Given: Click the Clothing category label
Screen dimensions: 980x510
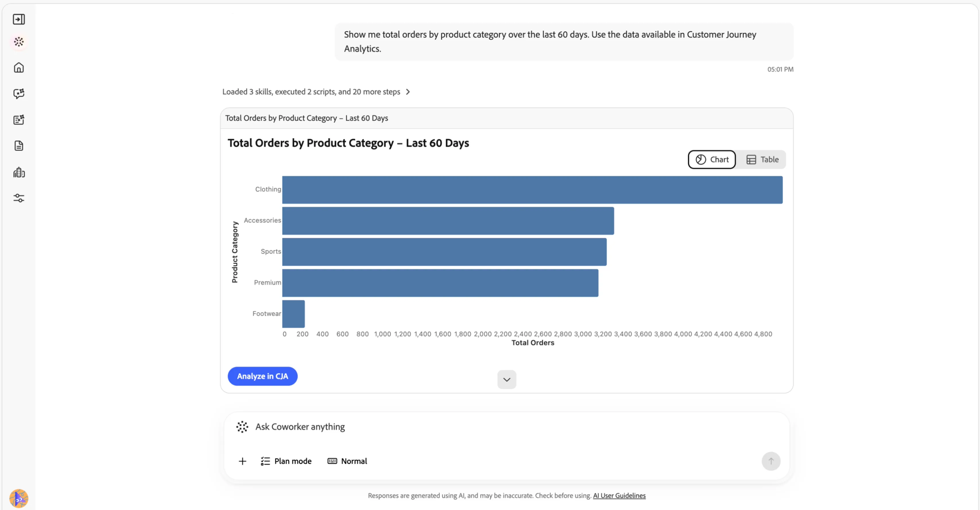Looking at the screenshot, I should [268, 189].
